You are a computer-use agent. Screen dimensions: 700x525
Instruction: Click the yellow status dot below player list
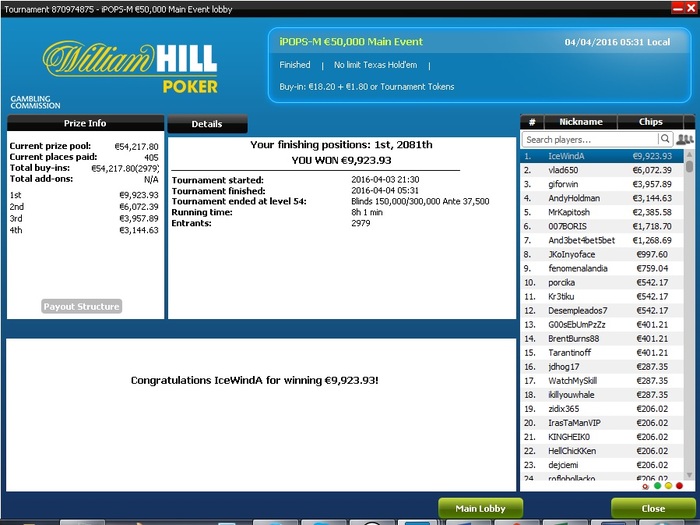click(x=668, y=486)
